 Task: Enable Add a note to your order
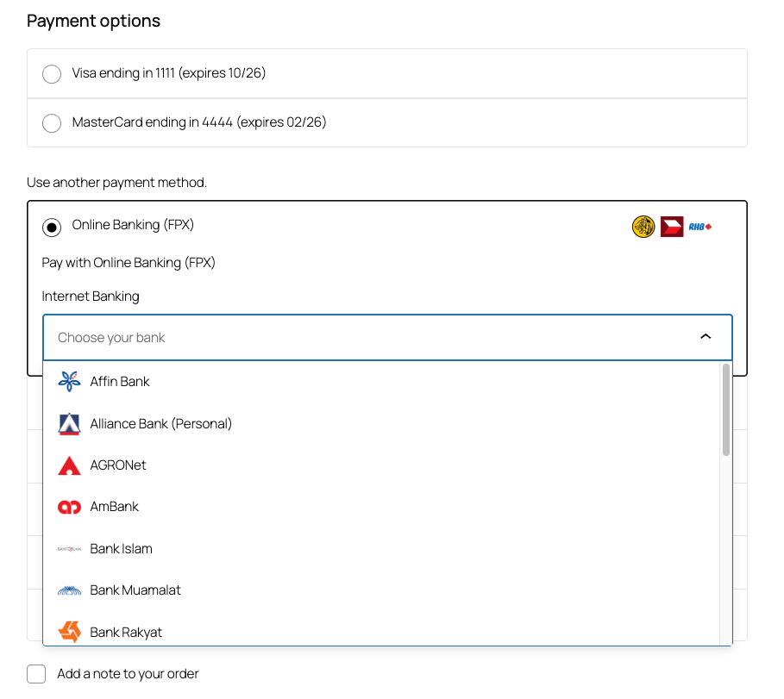click(36, 674)
